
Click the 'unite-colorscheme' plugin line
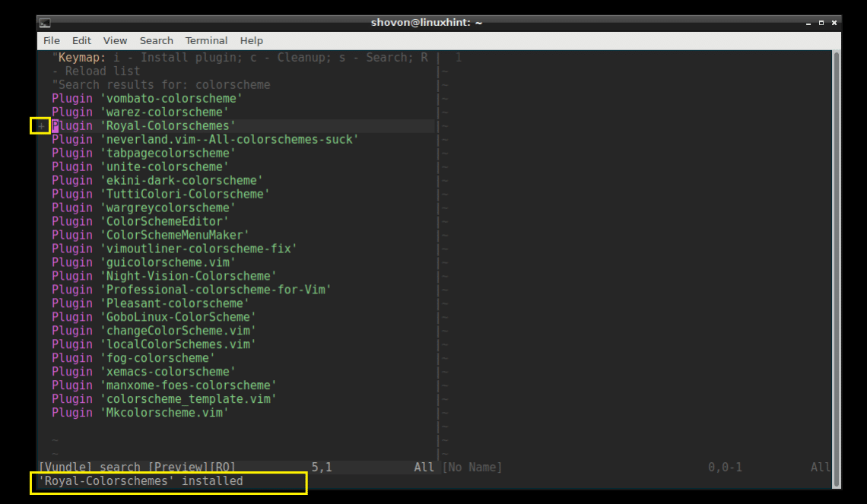141,167
